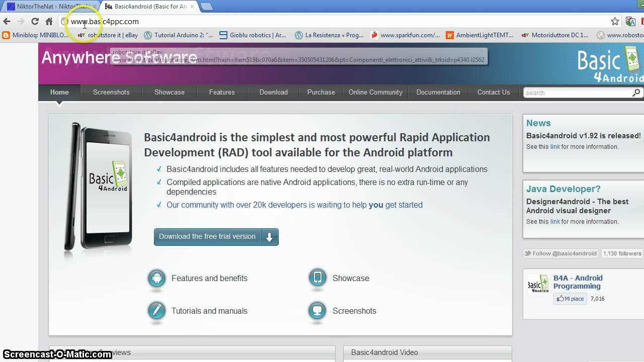The height and width of the screenshot is (362, 644).
Task: Open the Gioblu robotics bookmark
Action: 253,35
